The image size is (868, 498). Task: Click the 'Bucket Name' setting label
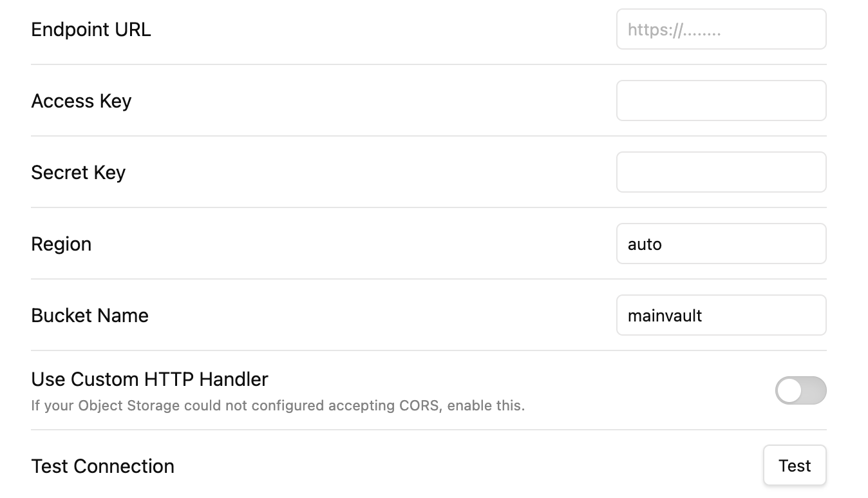tap(90, 316)
